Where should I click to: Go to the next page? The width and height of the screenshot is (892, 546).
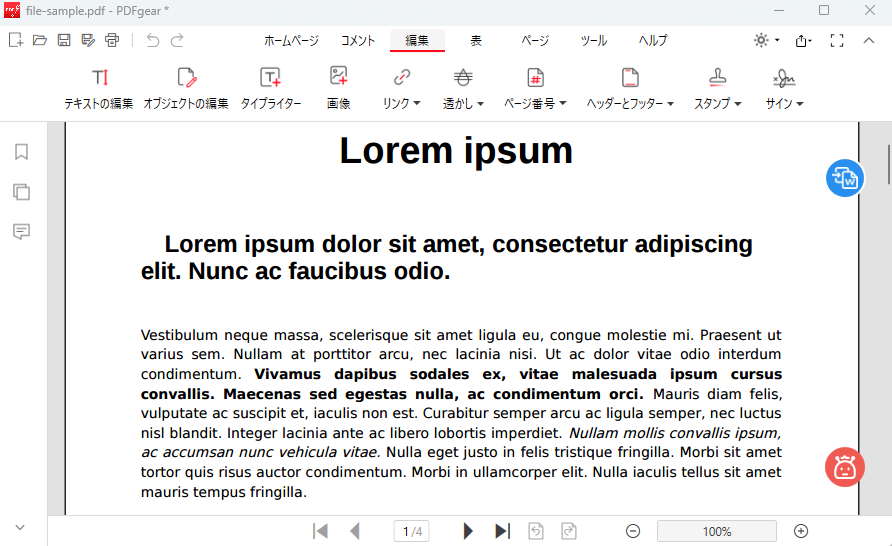tap(468, 531)
